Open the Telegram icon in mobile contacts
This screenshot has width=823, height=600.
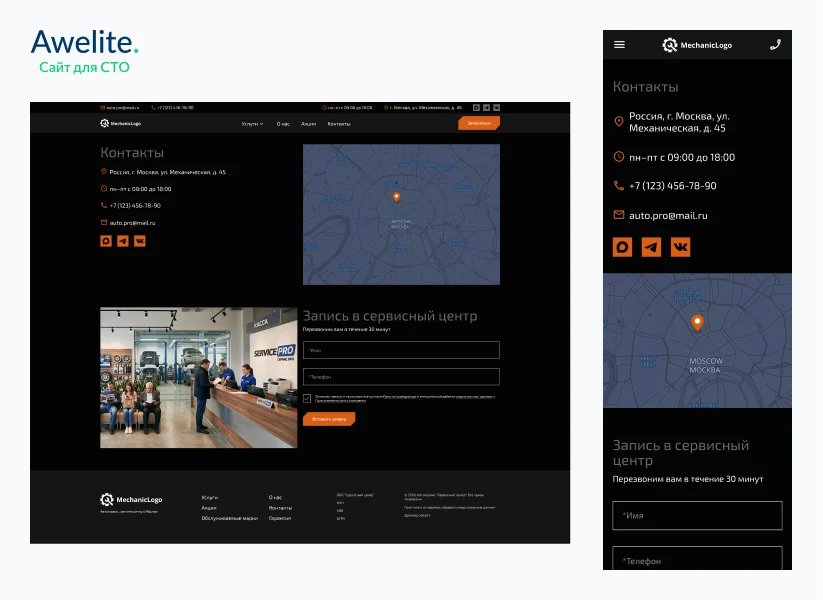(x=651, y=247)
